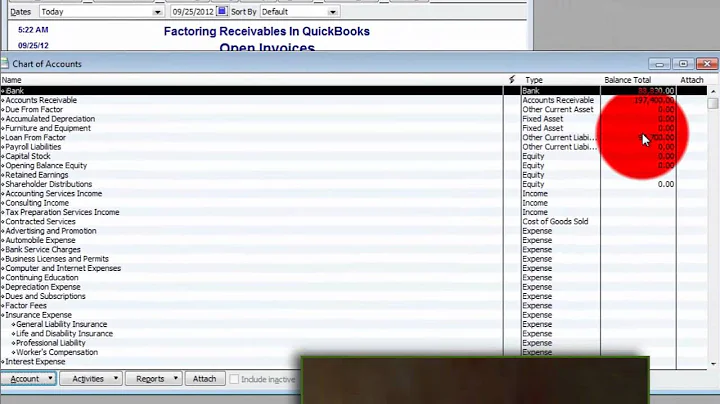Click the Chart of Accounts window icon

[5, 64]
